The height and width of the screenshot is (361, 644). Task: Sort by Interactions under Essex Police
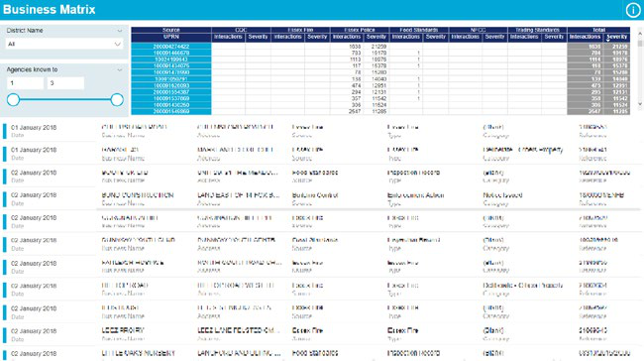click(347, 37)
